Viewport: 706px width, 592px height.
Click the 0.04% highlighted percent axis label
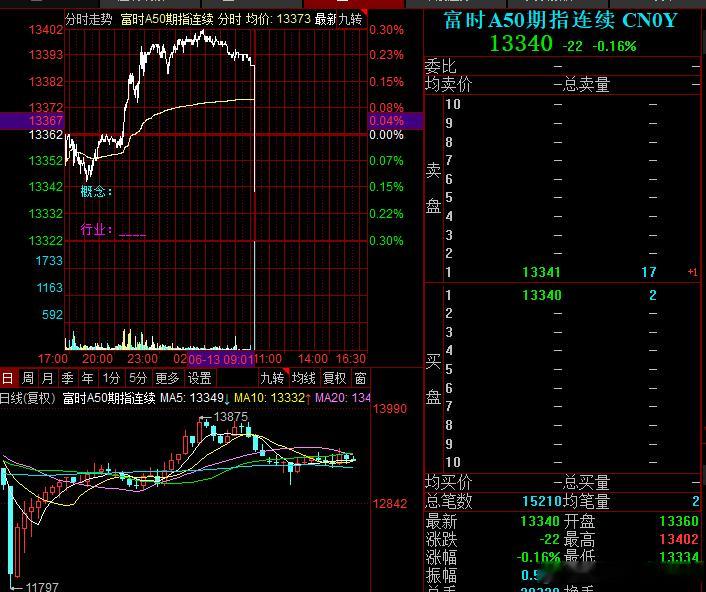(386, 121)
